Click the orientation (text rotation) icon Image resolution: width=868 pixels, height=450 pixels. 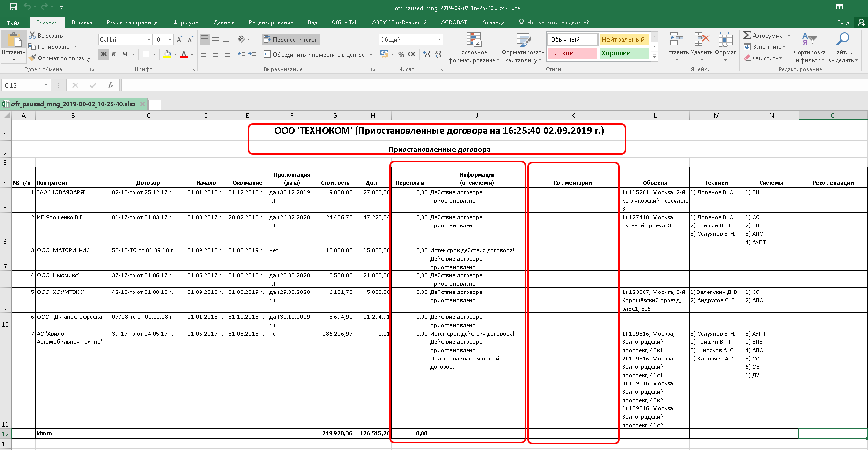coord(242,39)
